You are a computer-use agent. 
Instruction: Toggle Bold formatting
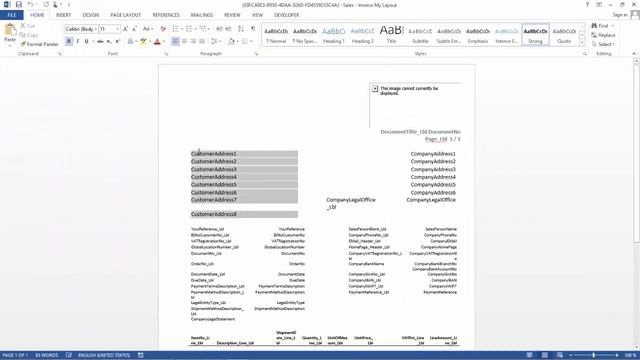coord(69,41)
